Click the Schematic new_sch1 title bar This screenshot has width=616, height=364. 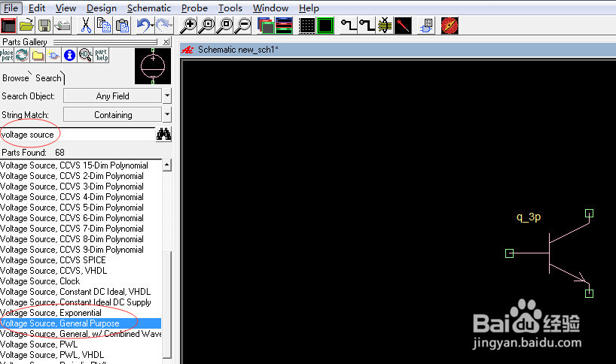point(398,50)
